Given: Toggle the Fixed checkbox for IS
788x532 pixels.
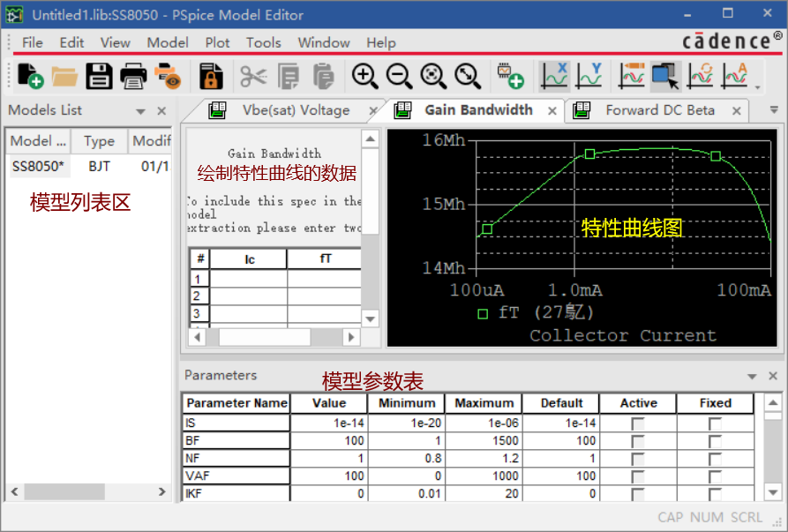Looking at the screenshot, I should pyautogui.click(x=715, y=424).
